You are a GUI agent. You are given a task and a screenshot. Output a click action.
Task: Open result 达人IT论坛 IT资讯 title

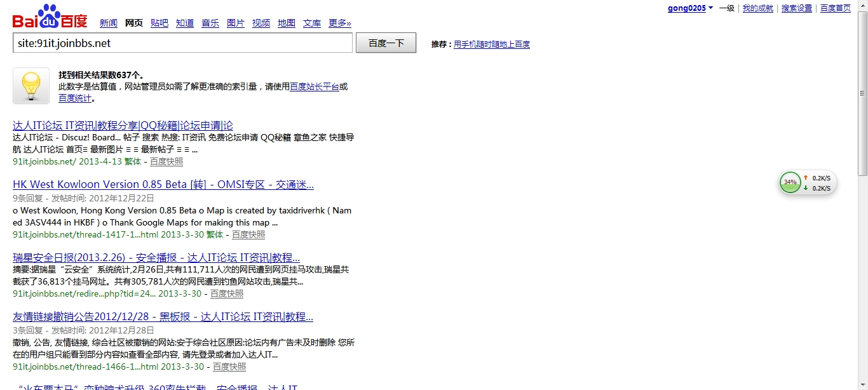[123, 126]
